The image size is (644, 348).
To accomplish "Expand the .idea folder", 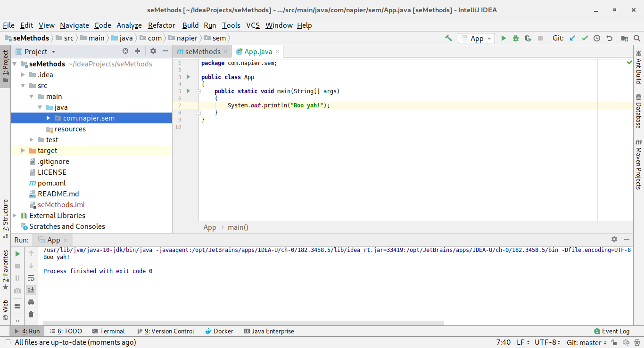I will tap(23, 75).
